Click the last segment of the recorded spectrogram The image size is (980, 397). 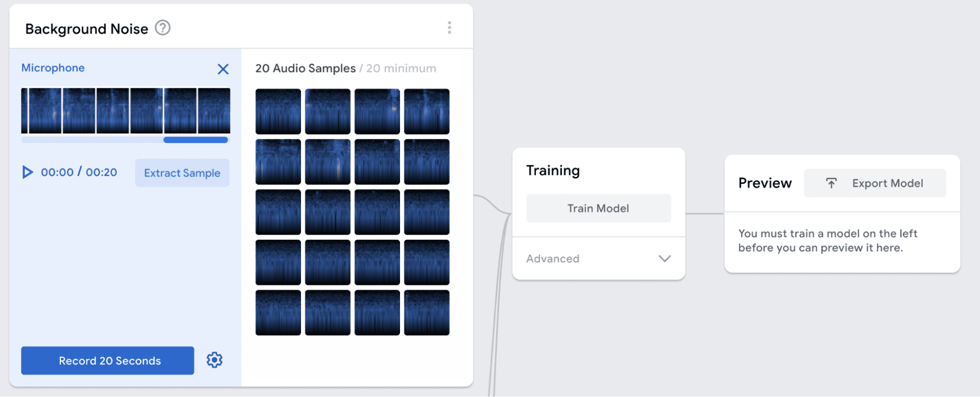pos(214,111)
